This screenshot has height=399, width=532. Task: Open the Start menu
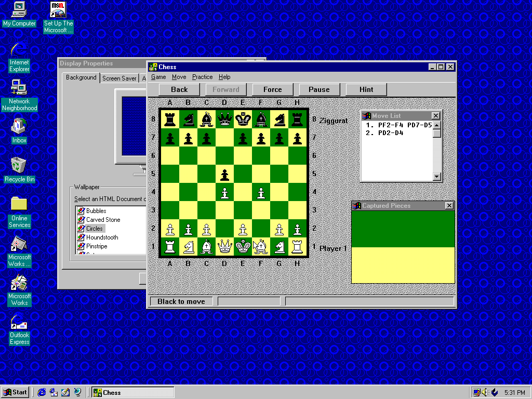(x=15, y=392)
